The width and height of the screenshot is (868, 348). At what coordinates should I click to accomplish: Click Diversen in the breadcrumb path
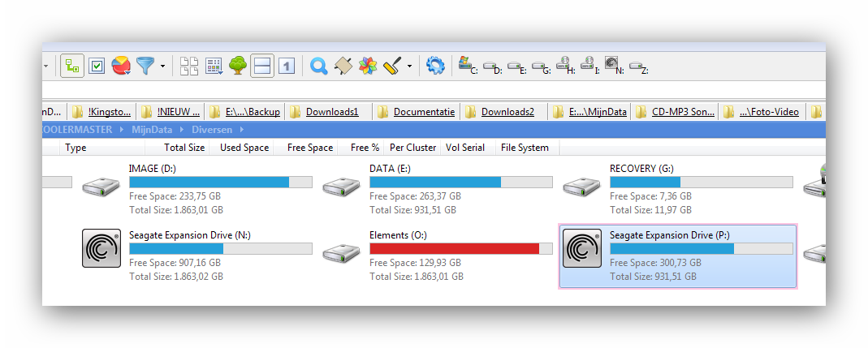[x=214, y=130]
